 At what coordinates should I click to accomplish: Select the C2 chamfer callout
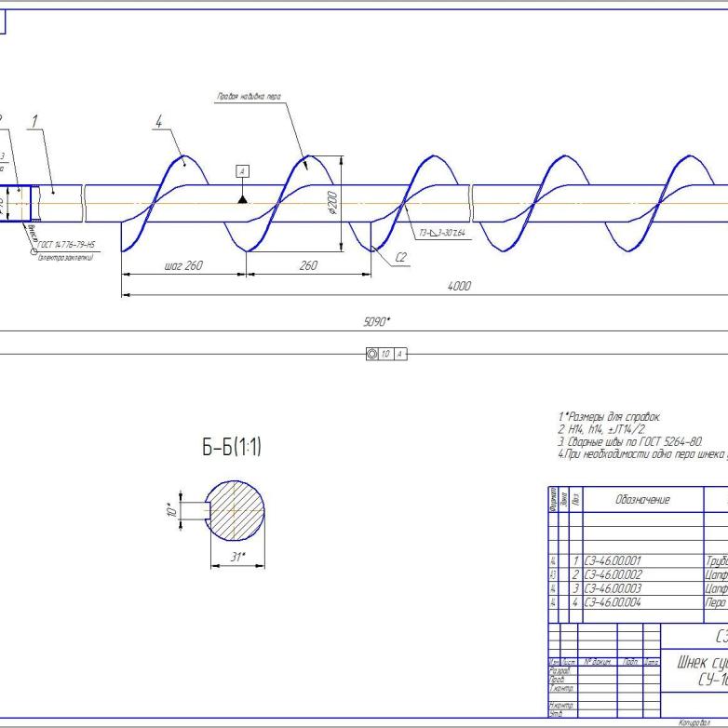(401, 257)
